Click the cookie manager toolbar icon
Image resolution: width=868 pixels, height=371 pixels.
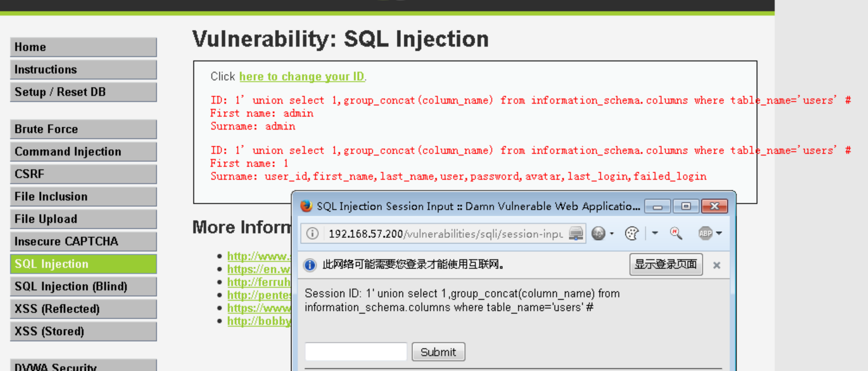tap(632, 233)
